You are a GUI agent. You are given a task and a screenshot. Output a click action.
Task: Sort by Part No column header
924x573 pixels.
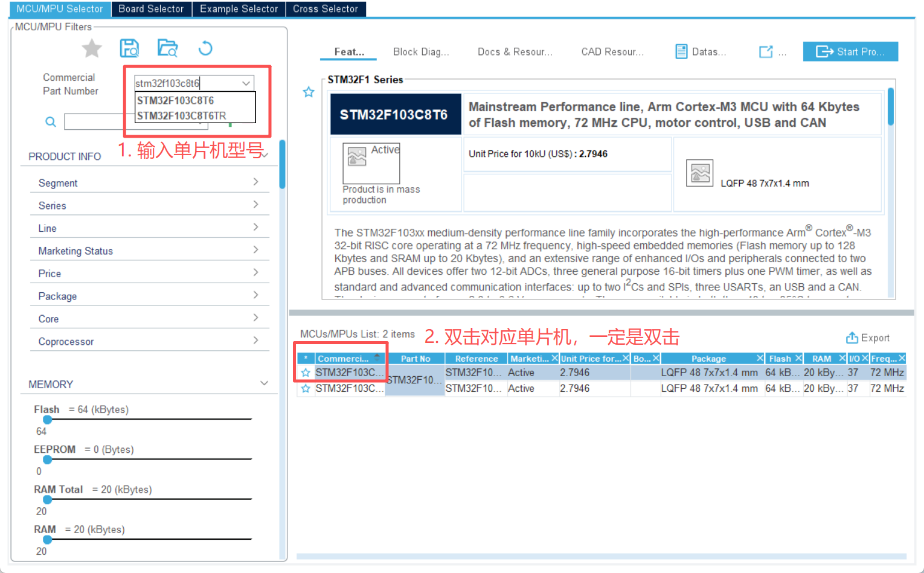(x=415, y=358)
